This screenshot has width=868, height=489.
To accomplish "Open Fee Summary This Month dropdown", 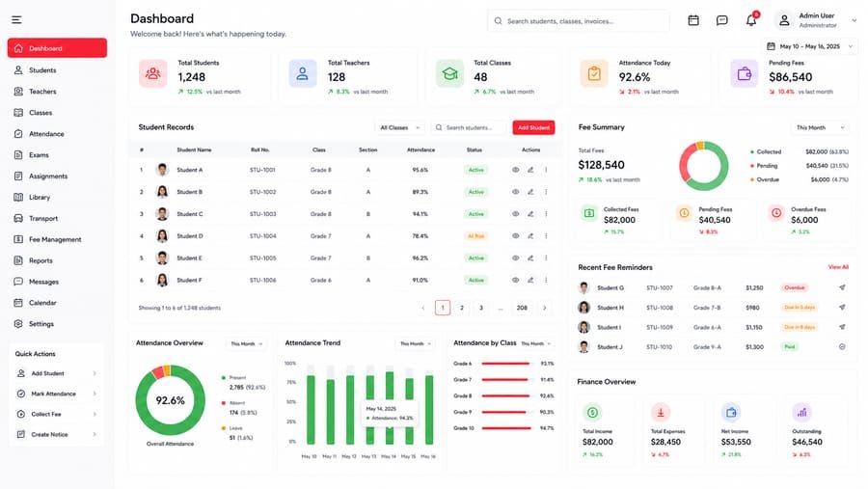I will (x=820, y=128).
